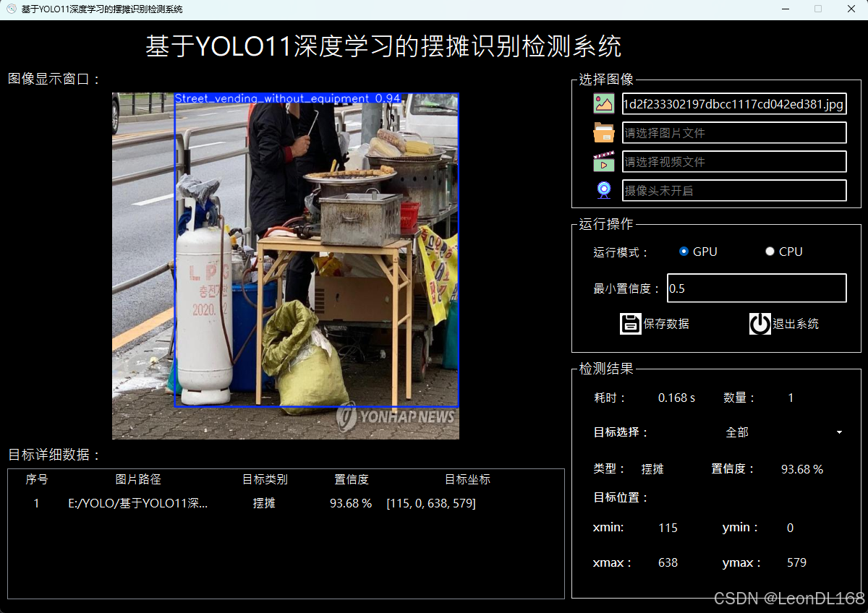Image resolution: width=868 pixels, height=613 pixels.
Task: Click the 退出系统 button label
Action: (796, 324)
